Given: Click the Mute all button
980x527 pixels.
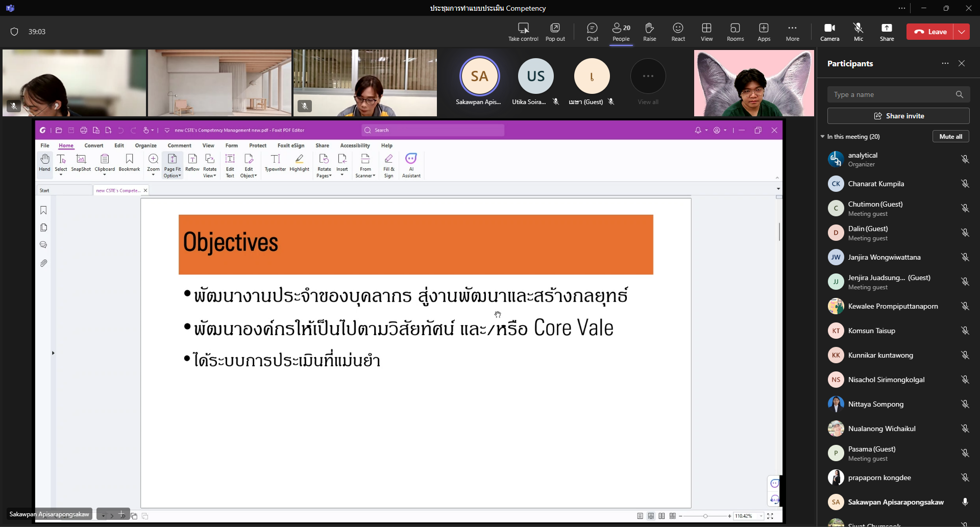Looking at the screenshot, I should [950, 137].
